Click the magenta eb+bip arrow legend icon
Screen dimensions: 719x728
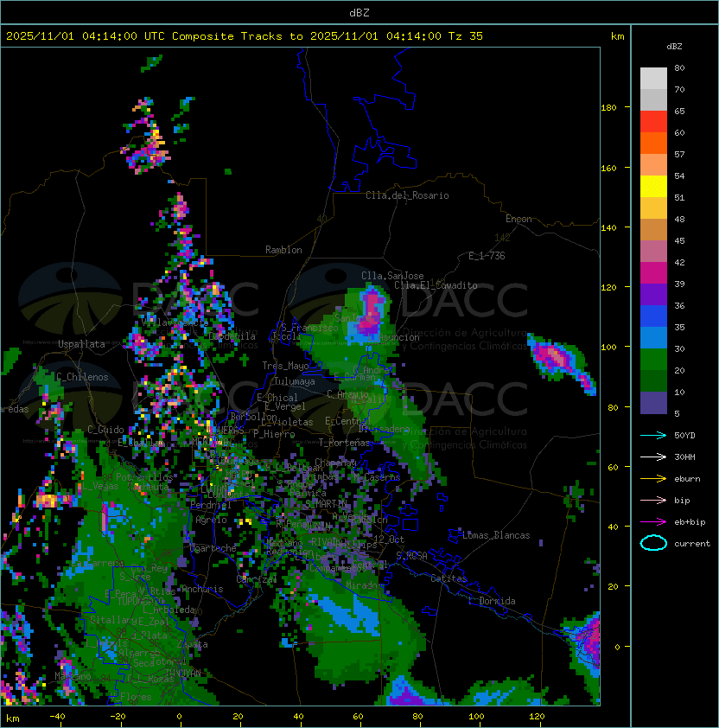[653, 522]
